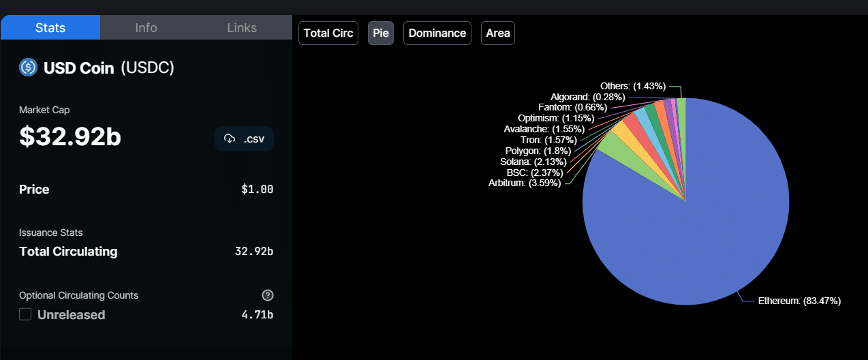This screenshot has width=868, height=360.
Task: Switch to Dominance chart view
Action: (x=437, y=33)
